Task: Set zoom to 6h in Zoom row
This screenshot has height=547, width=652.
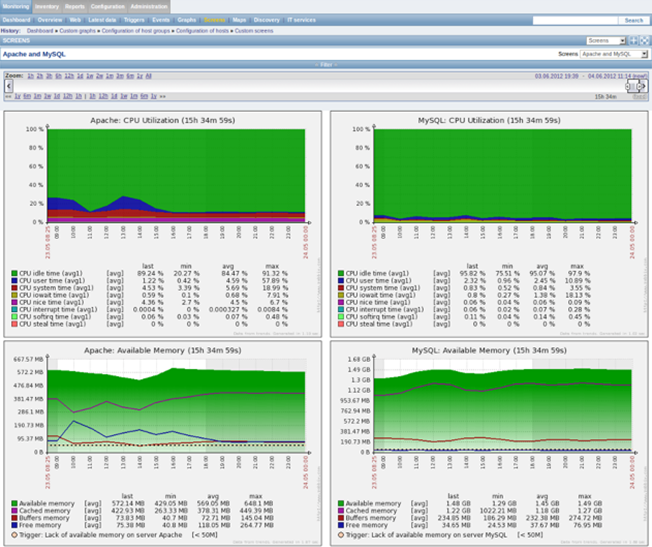Action: point(59,76)
